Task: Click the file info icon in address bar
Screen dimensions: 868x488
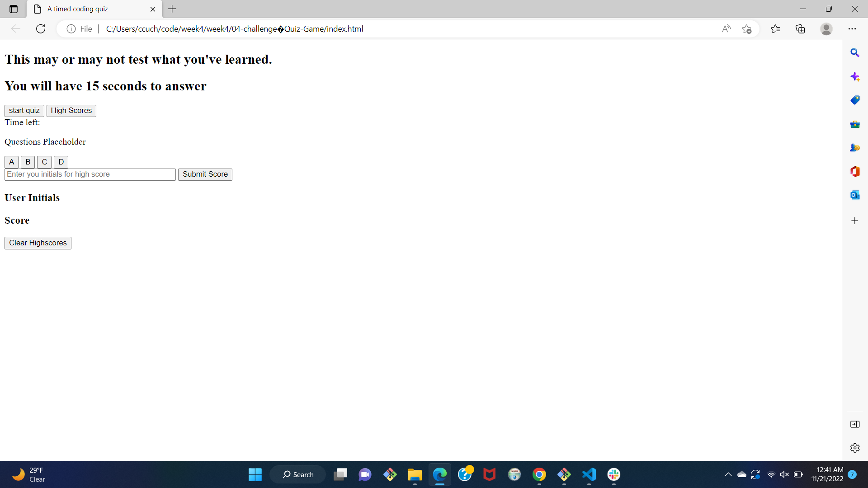Action: pos(71,29)
